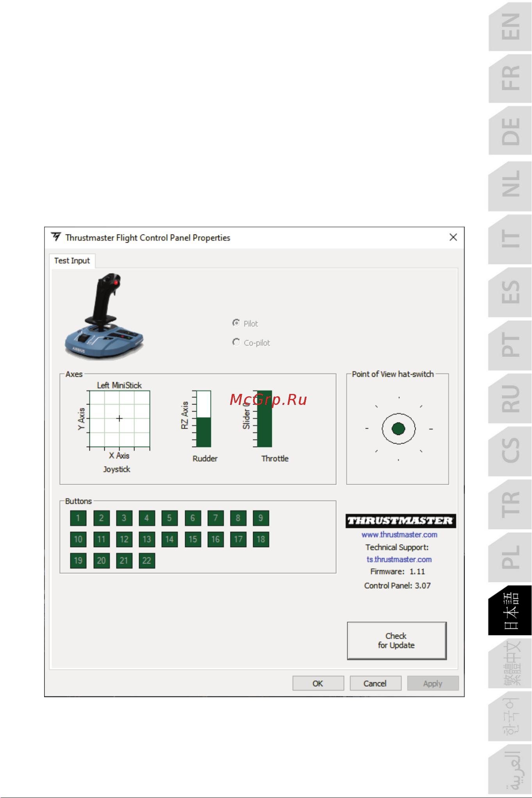Click button indicator 12
532x798 pixels.
[124, 539]
